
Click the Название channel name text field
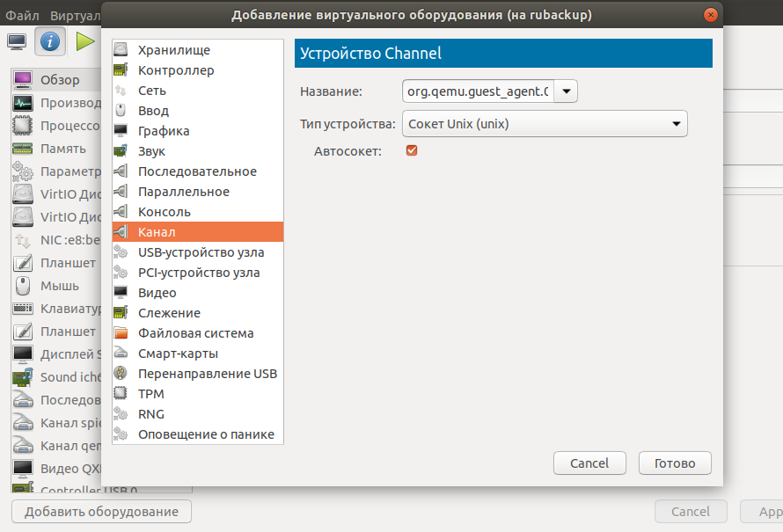[x=477, y=91]
